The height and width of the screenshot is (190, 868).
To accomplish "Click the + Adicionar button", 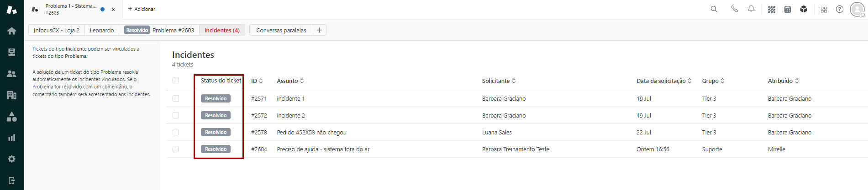I will 142,9.
